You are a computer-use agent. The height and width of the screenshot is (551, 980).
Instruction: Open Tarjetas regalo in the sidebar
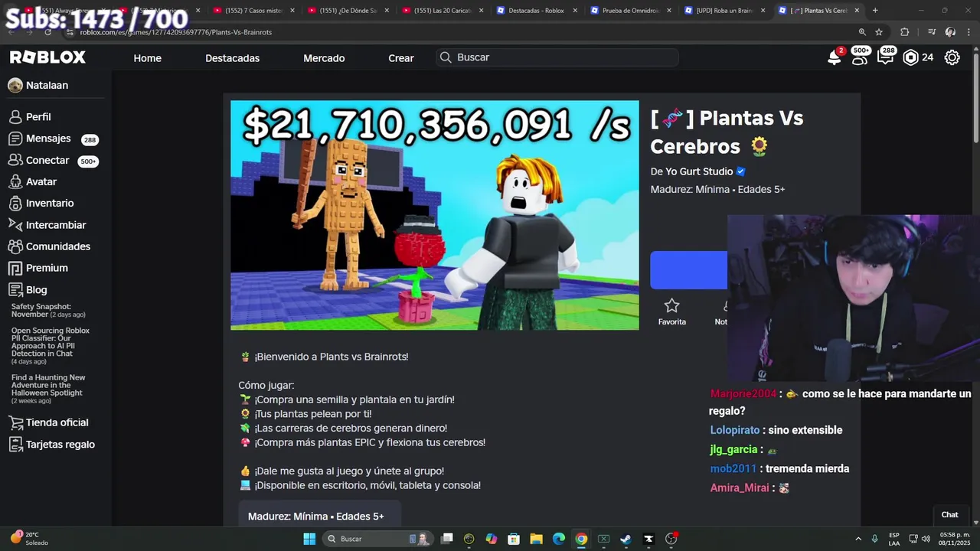click(60, 445)
